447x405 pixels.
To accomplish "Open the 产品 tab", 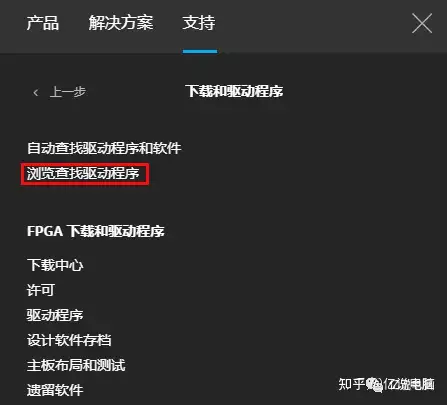I will 43,23.
